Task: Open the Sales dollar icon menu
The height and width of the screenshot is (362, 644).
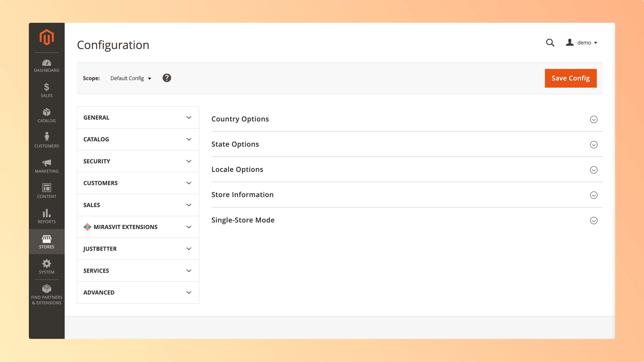Action: tap(47, 90)
